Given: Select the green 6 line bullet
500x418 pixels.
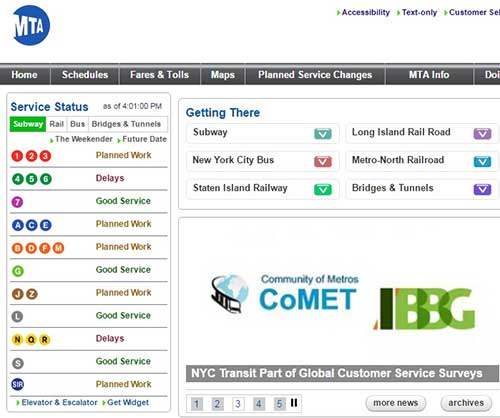Looking at the screenshot, I should pyautogui.click(x=46, y=179).
